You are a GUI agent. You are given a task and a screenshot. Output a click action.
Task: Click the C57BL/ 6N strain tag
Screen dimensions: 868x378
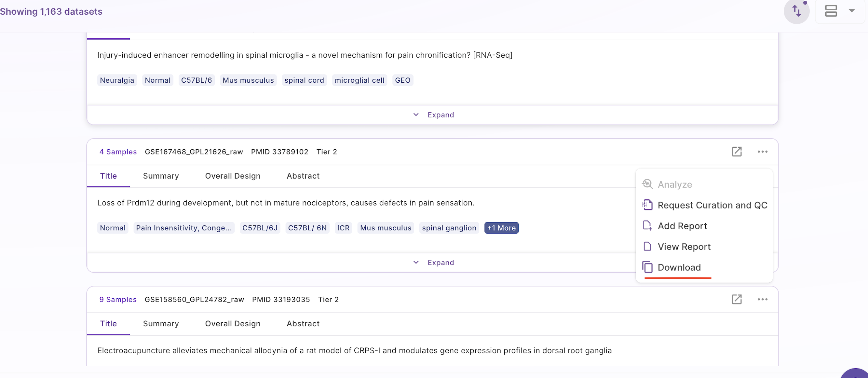tap(307, 228)
